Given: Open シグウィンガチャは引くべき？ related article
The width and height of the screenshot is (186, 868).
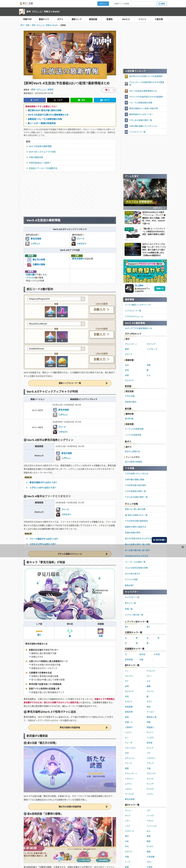Looking at the screenshot, I should click(43, 488).
